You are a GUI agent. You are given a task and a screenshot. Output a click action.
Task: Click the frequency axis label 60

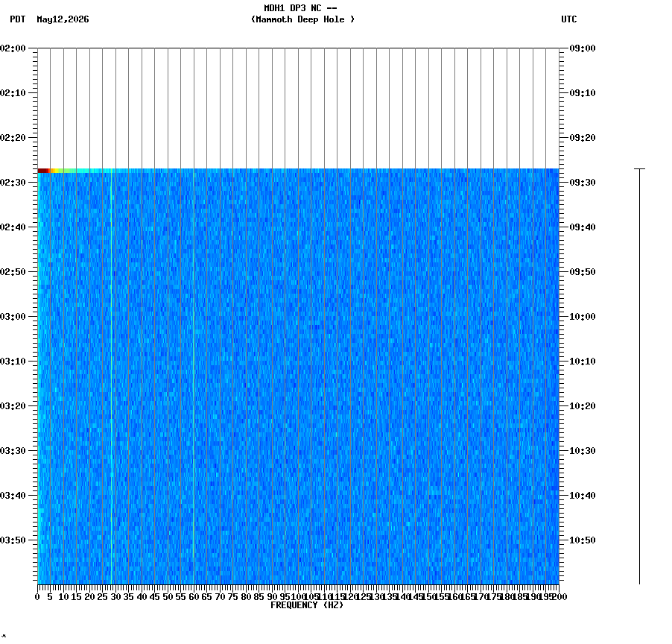coord(194,597)
